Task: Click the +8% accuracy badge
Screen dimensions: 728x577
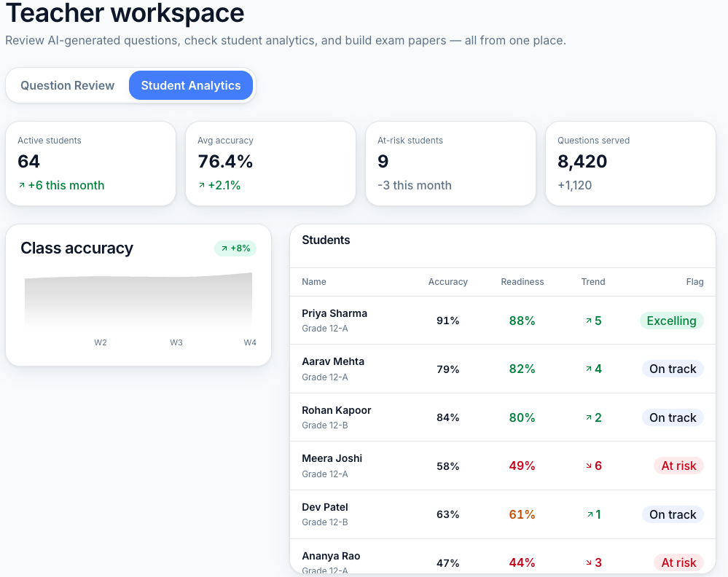Action: [x=235, y=248]
